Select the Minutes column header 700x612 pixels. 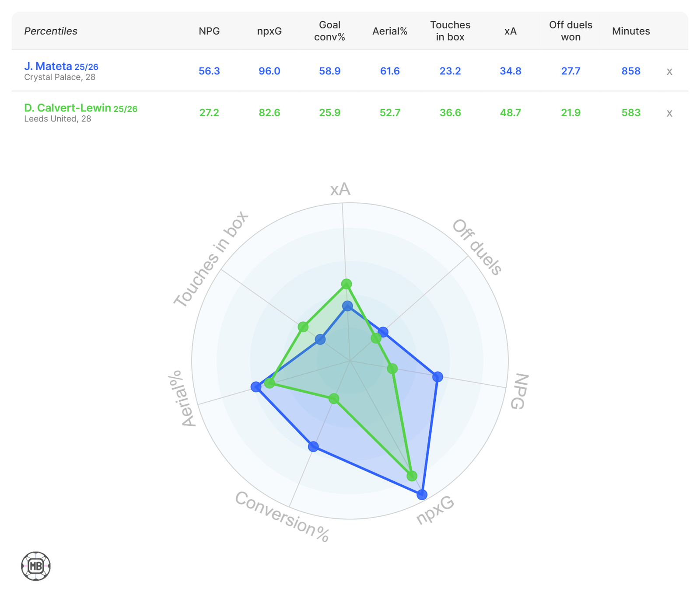click(x=630, y=31)
